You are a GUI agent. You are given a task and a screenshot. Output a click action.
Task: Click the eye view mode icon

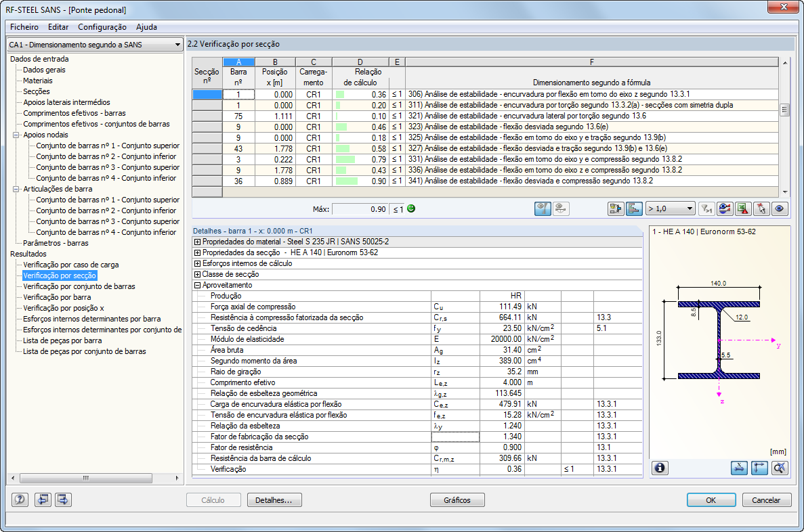click(x=780, y=208)
